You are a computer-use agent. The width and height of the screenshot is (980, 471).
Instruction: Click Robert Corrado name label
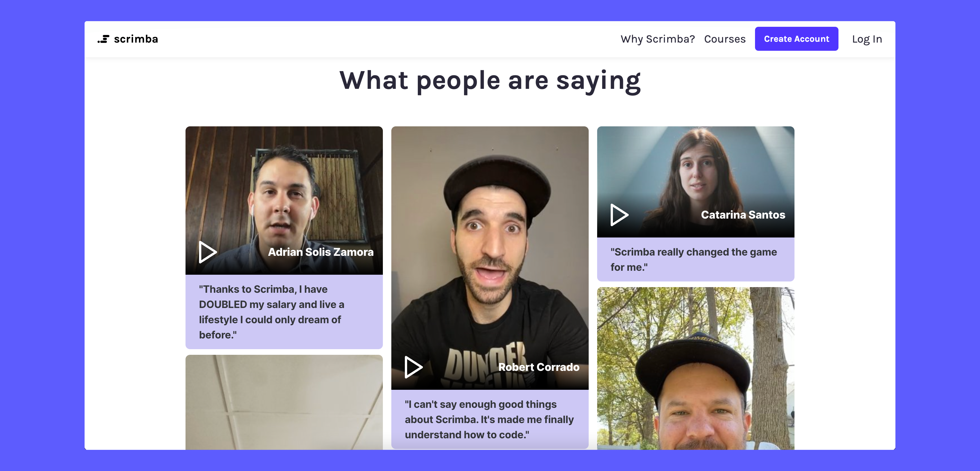pos(539,367)
